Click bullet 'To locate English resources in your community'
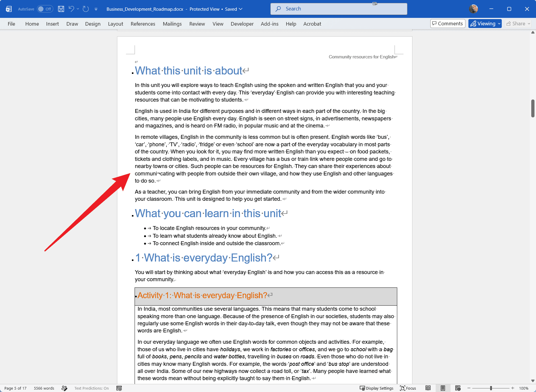The width and height of the screenshot is (536, 392). [209, 228]
